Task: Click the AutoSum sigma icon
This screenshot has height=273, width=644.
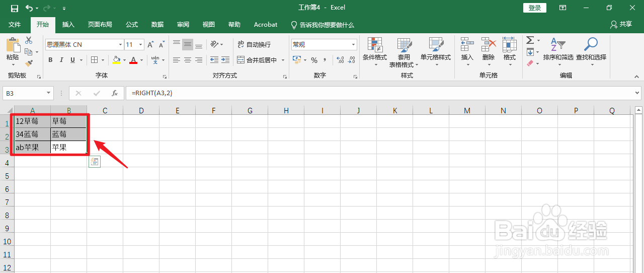Action: click(x=530, y=40)
